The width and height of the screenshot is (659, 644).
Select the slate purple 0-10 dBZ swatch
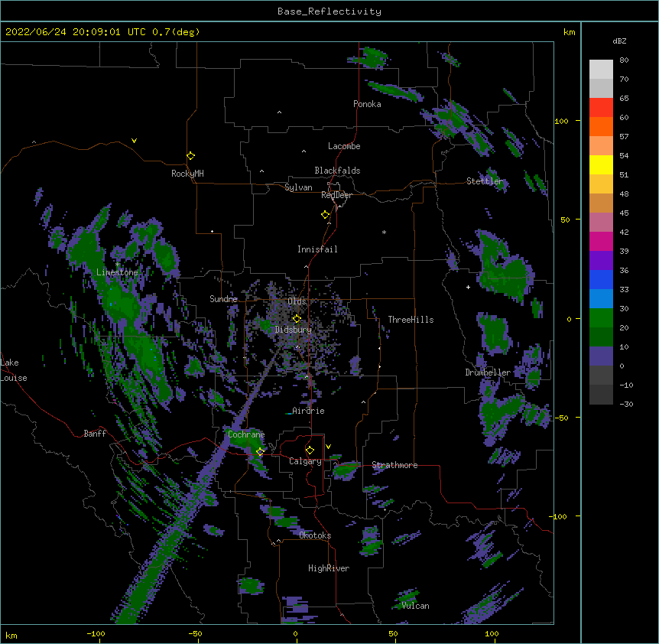coord(601,356)
